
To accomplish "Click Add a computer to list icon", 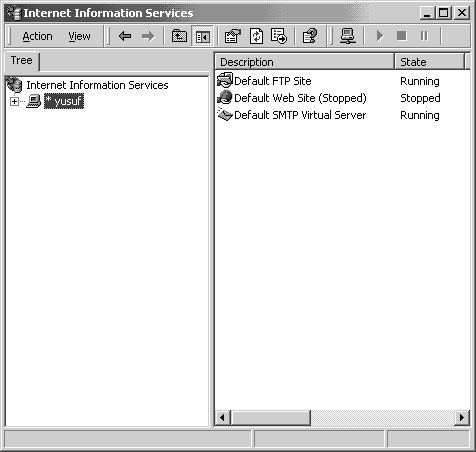I will (348, 36).
